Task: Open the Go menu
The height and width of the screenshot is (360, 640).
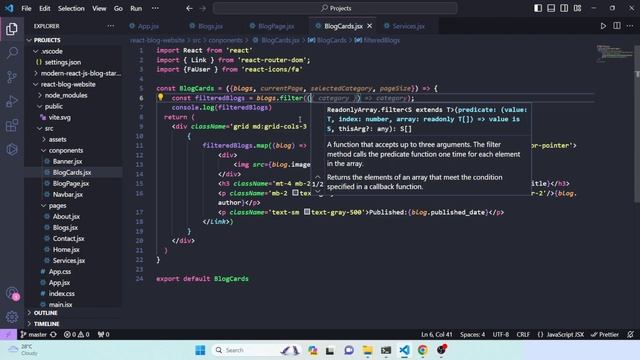Action: 118,8
